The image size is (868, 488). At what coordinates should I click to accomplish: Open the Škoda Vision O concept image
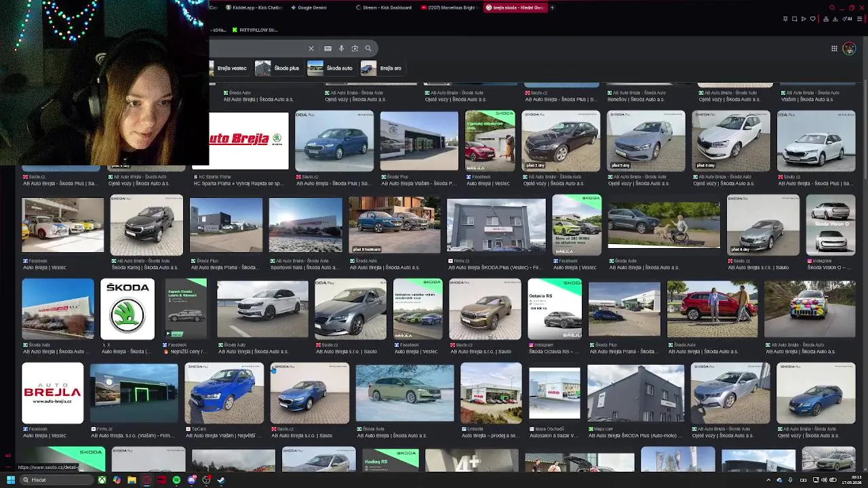[831, 225]
